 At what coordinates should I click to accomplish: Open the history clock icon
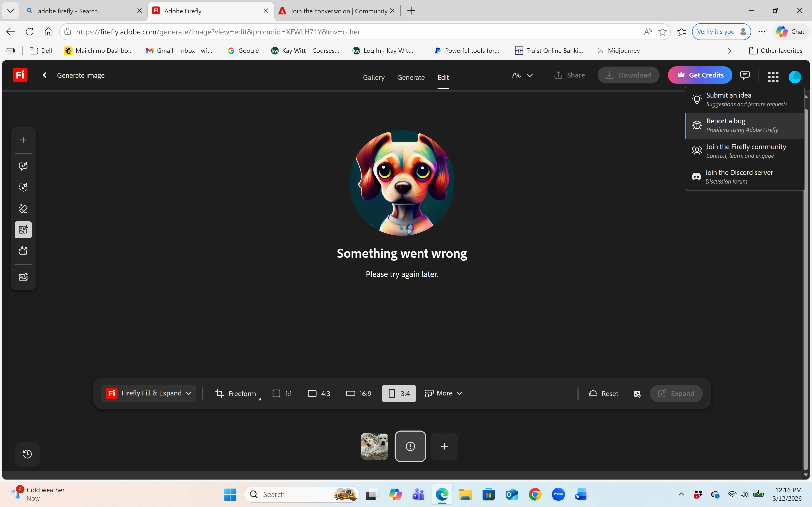(27, 454)
